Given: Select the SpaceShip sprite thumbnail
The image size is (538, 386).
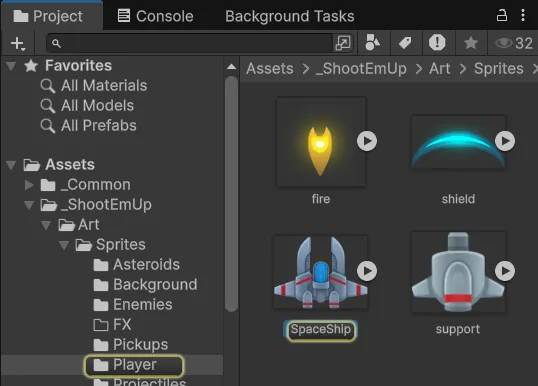Looking at the screenshot, I should pyautogui.click(x=320, y=272).
